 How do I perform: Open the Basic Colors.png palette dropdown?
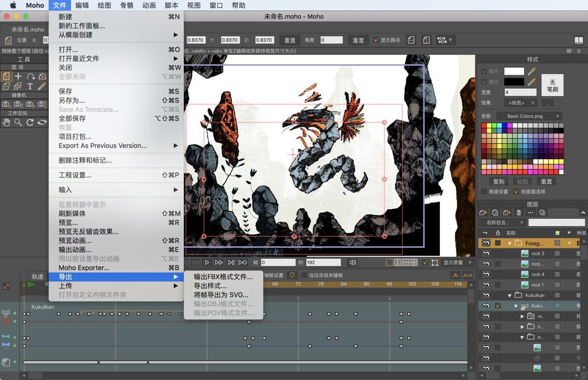528,116
